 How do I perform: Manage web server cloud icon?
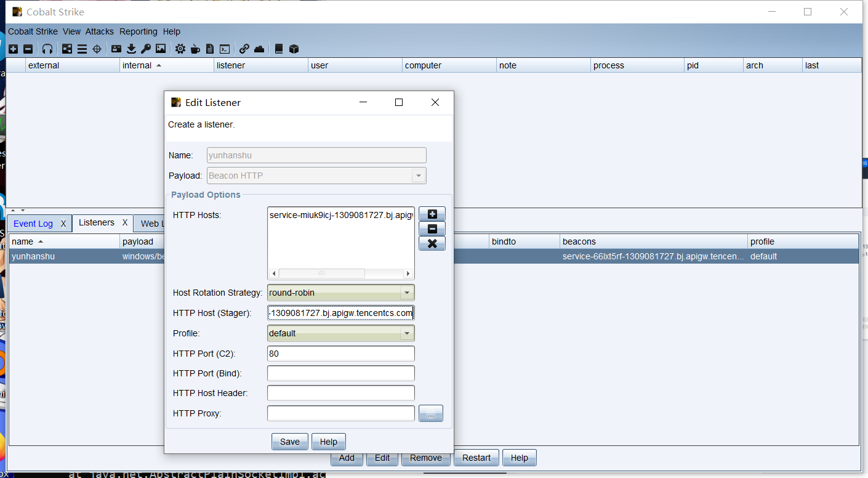click(x=259, y=49)
